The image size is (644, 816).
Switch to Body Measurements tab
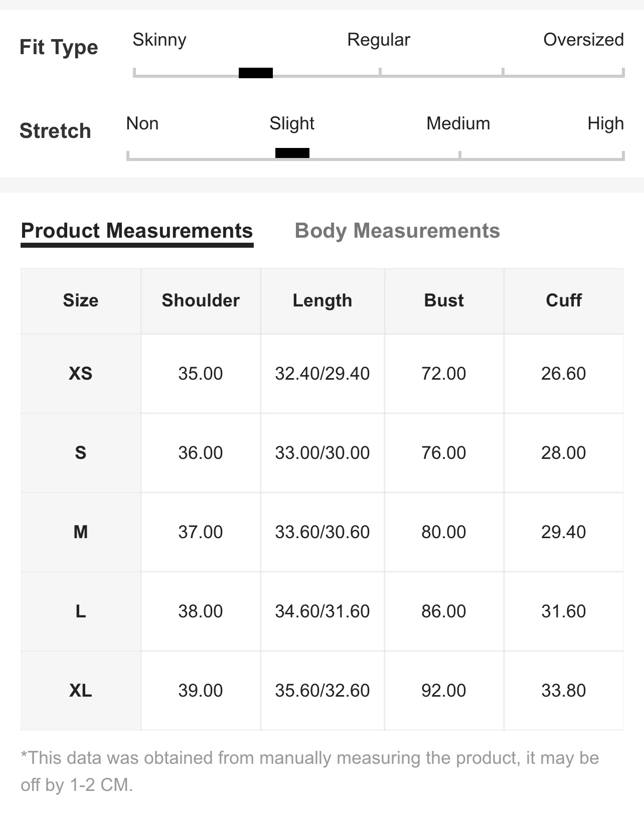[397, 231]
